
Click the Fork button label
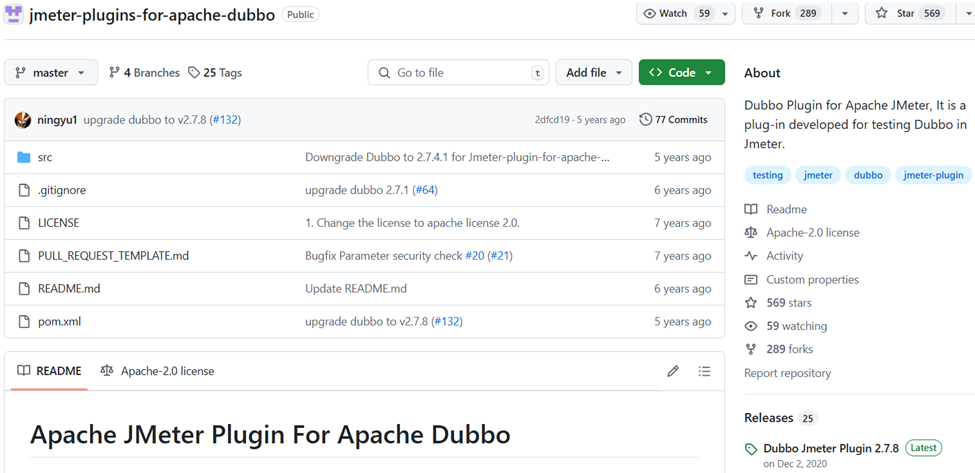point(780,14)
